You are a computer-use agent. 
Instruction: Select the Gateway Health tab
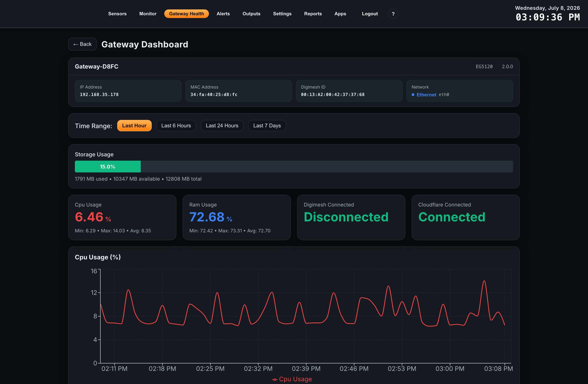(x=186, y=14)
